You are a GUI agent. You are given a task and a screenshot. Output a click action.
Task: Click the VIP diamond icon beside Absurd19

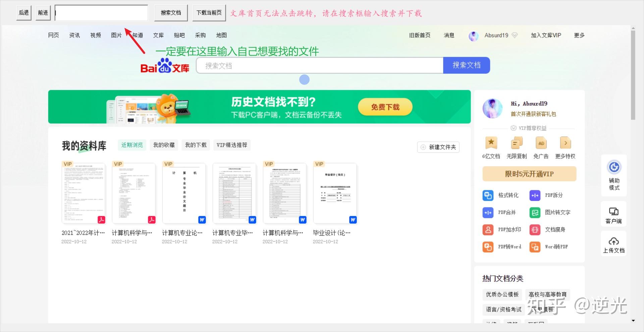pyautogui.click(x=515, y=35)
